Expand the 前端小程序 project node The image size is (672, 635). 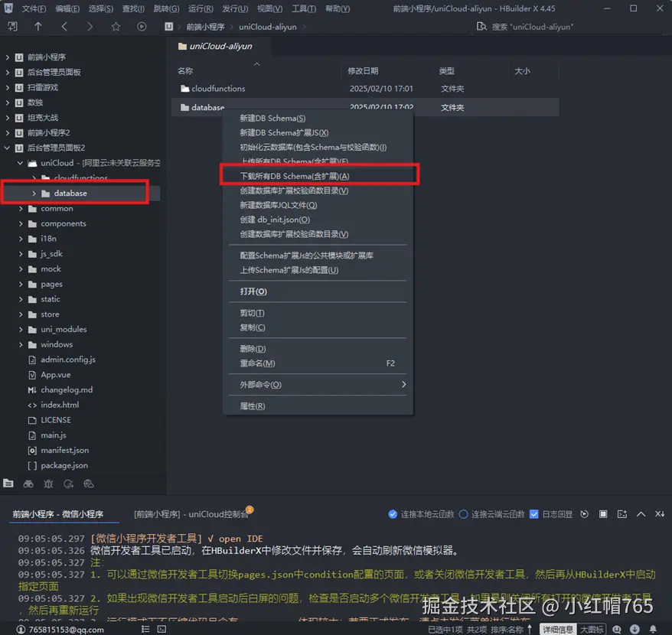click(8, 57)
